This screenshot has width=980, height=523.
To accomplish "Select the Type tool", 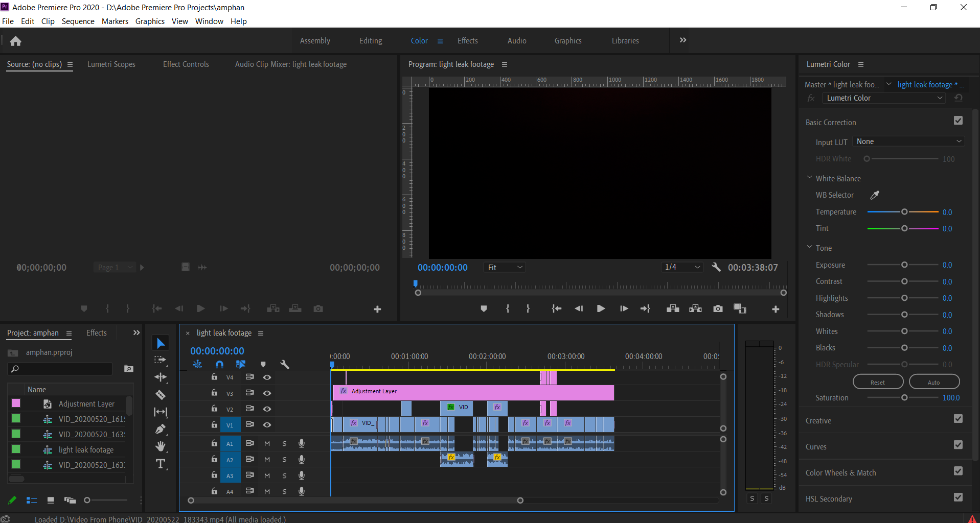I will [161, 464].
